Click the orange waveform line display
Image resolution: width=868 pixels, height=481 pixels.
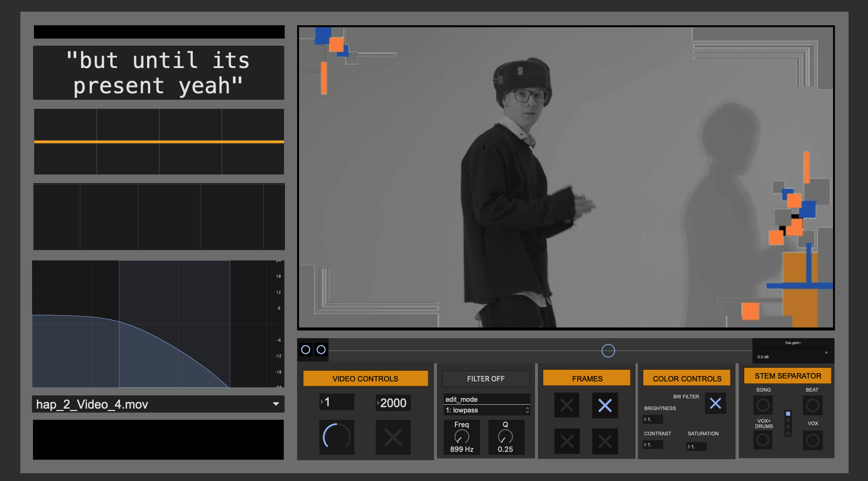[x=159, y=141]
